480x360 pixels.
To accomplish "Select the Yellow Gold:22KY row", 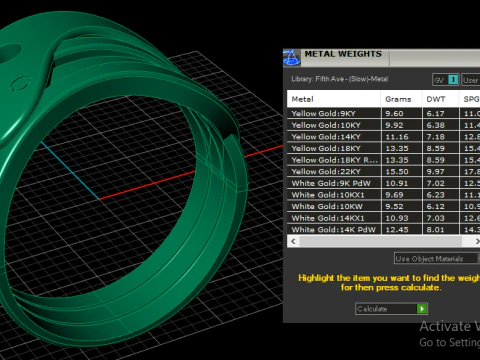I will click(383, 172).
